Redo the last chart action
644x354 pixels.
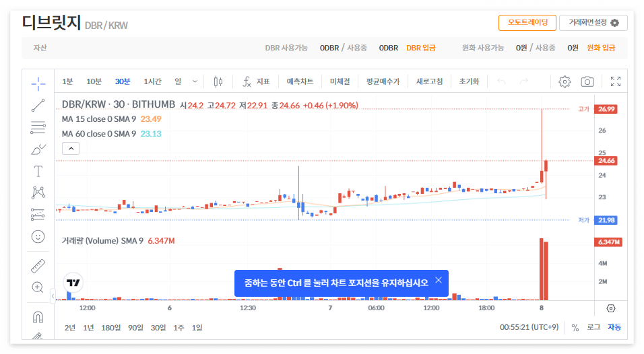[523, 81]
